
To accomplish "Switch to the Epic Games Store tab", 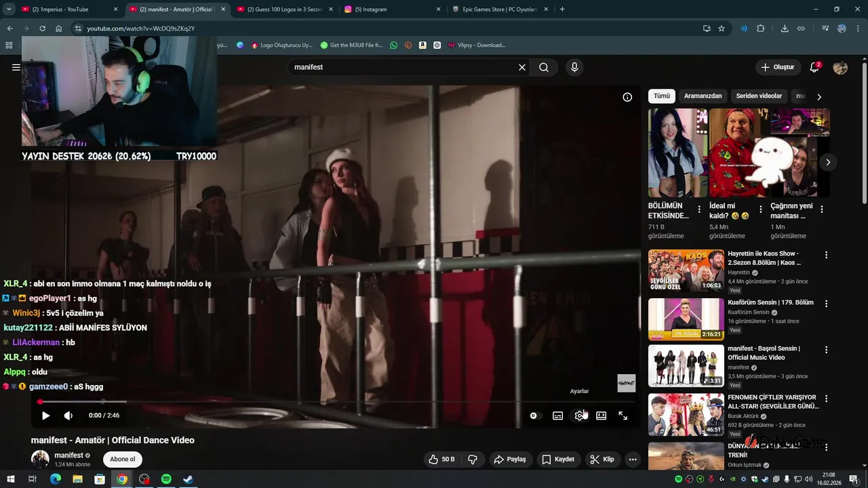I will pos(500,9).
